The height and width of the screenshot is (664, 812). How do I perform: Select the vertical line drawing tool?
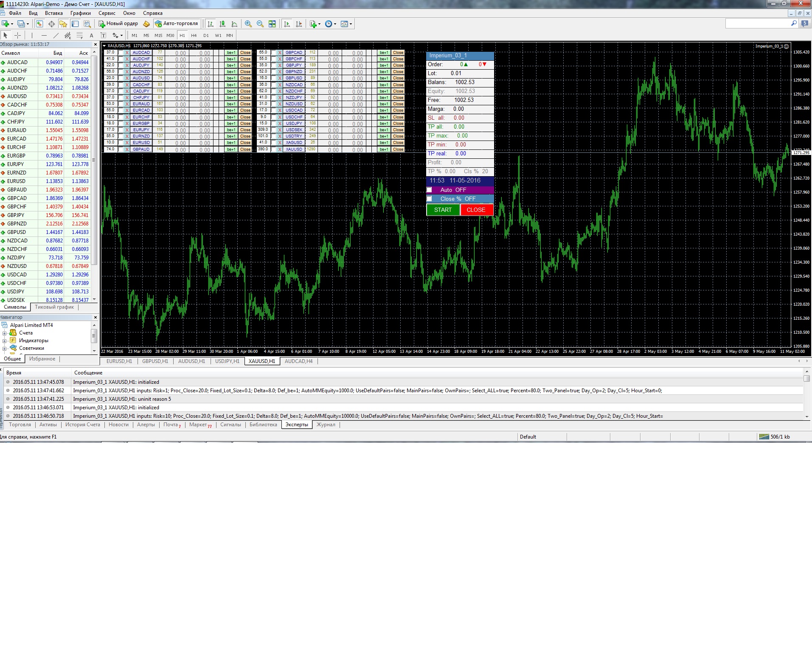tap(32, 35)
